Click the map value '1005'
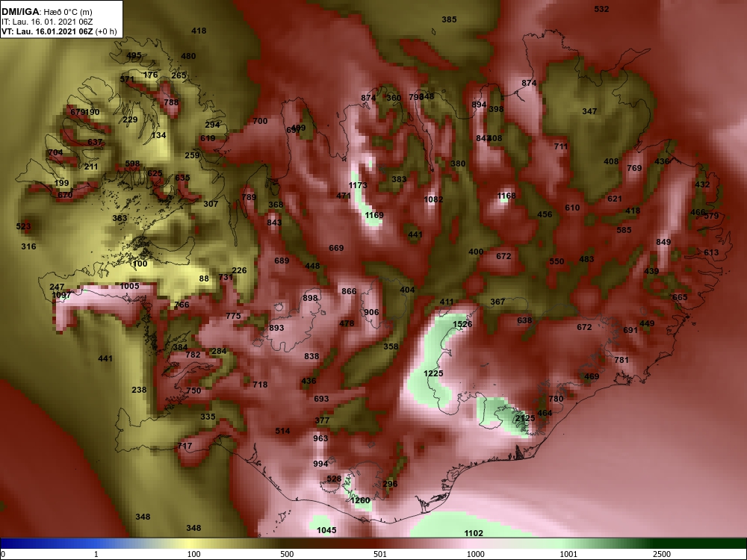Image resolution: width=747 pixels, height=560 pixels. (129, 286)
